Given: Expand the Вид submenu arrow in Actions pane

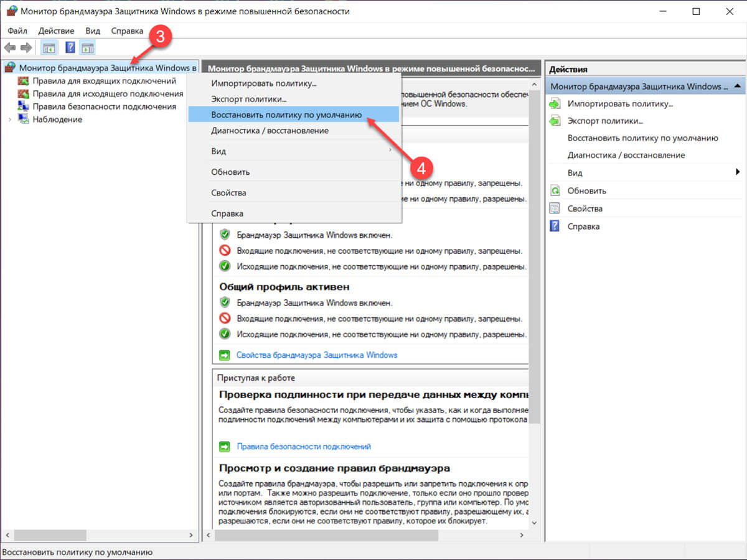Looking at the screenshot, I should pos(738,172).
